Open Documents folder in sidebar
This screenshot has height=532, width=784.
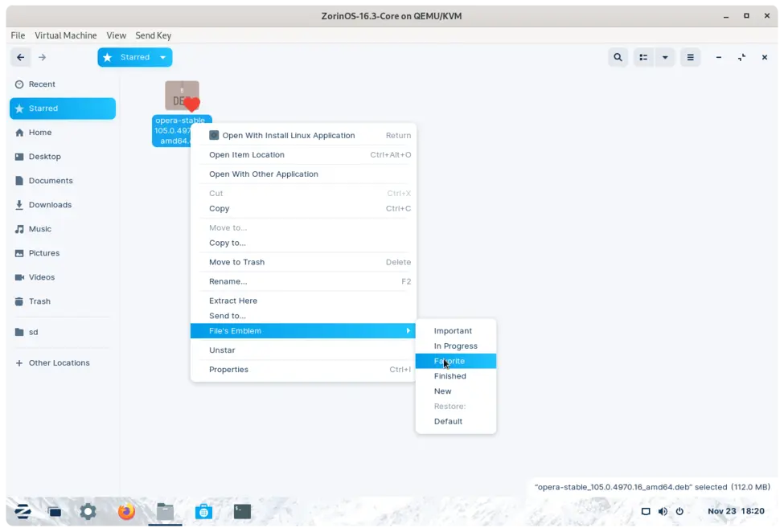63,180
